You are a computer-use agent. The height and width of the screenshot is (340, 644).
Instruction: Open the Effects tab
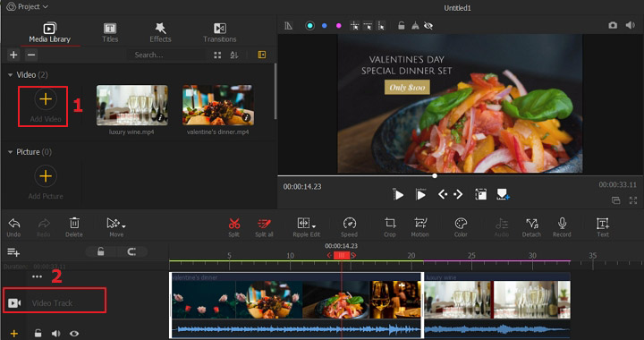click(160, 33)
